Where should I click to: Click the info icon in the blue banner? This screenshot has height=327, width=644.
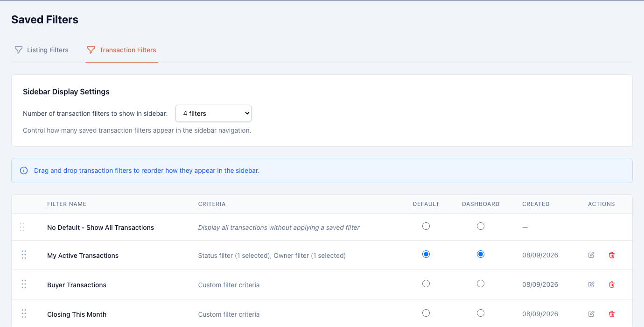point(24,171)
